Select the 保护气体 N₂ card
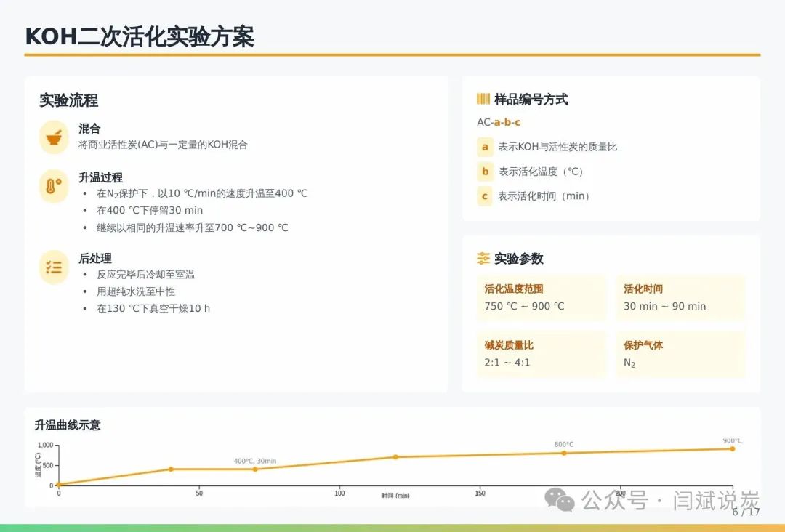This screenshot has width=785, height=532. [x=680, y=354]
